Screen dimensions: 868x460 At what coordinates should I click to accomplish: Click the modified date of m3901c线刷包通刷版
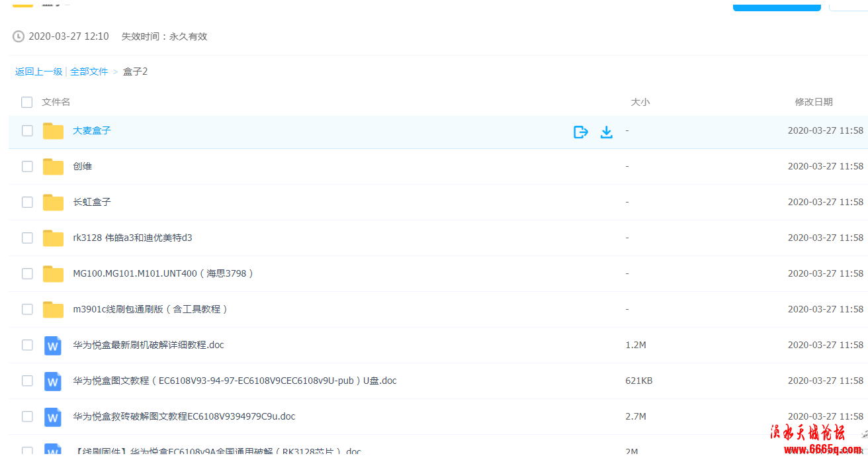pyautogui.click(x=826, y=309)
